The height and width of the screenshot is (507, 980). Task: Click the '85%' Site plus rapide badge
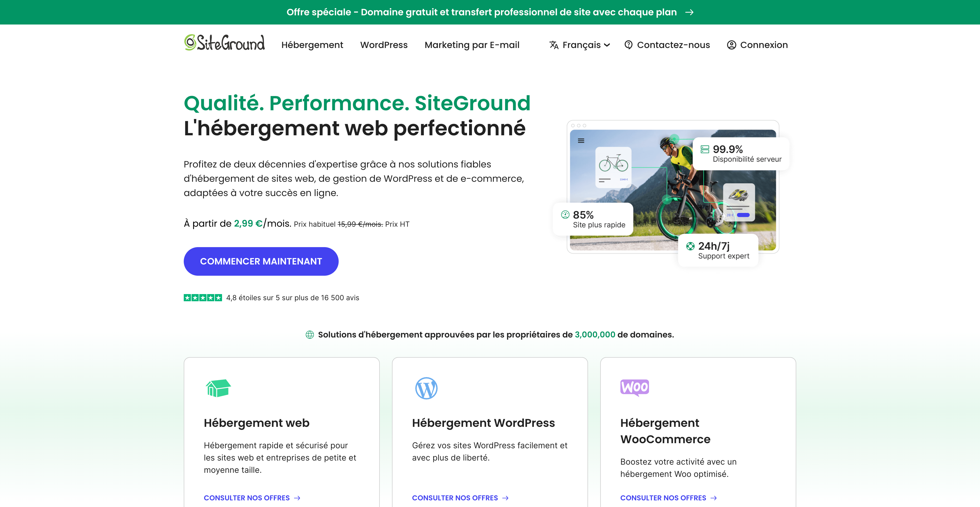(x=593, y=219)
